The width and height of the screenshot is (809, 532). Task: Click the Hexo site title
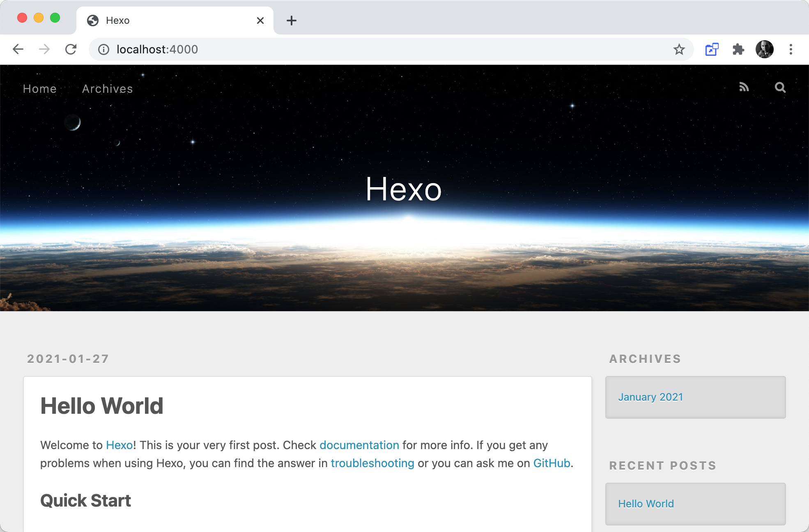(x=404, y=189)
